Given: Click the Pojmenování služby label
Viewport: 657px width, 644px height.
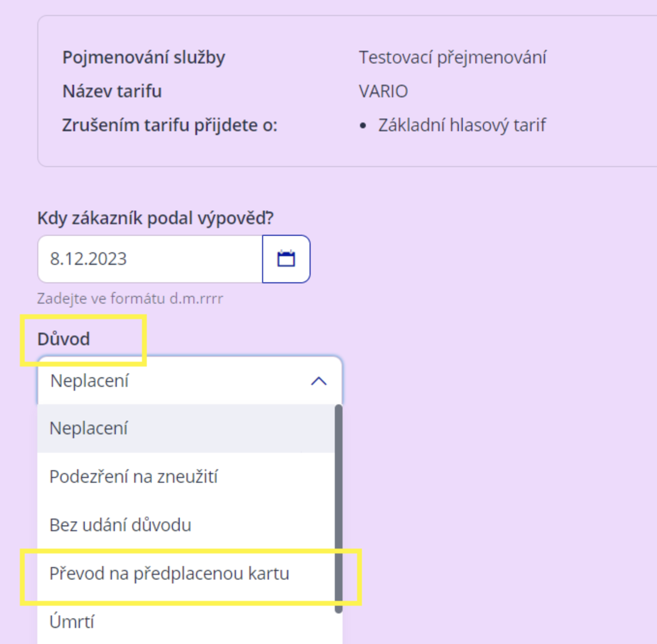Looking at the screenshot, I should pyautogui.click(x=144, y=58).
